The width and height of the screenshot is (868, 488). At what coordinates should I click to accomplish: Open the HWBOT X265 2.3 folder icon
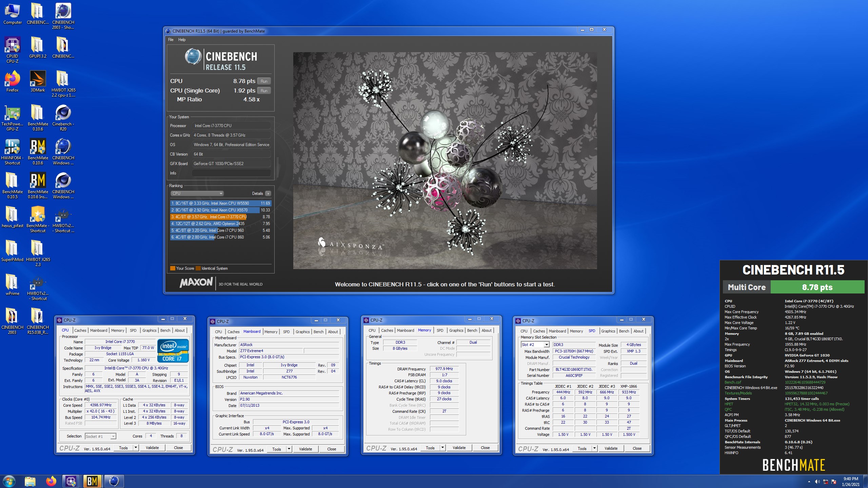(x=38, y=253)
